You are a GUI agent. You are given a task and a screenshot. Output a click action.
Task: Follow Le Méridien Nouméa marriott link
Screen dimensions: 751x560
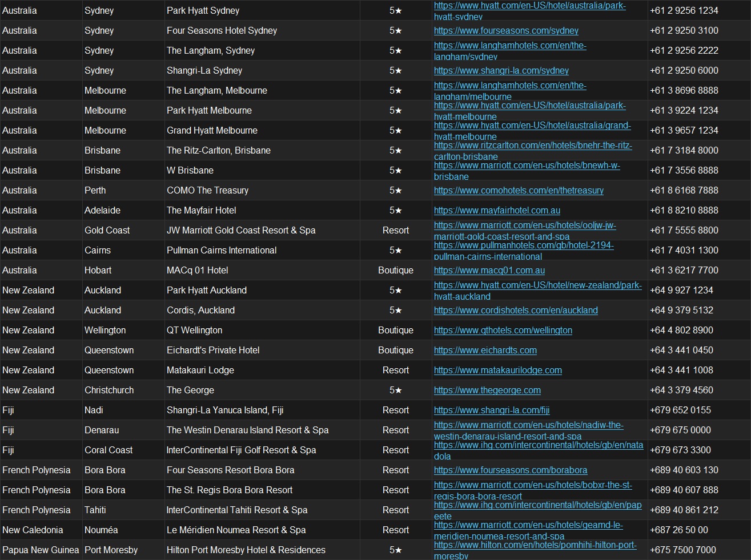tap(528, 530)
